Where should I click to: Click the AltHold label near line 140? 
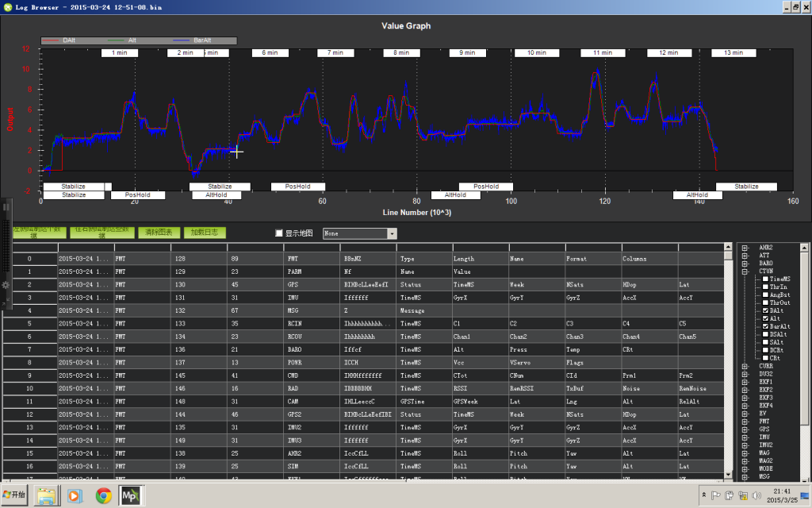(697, 195)
